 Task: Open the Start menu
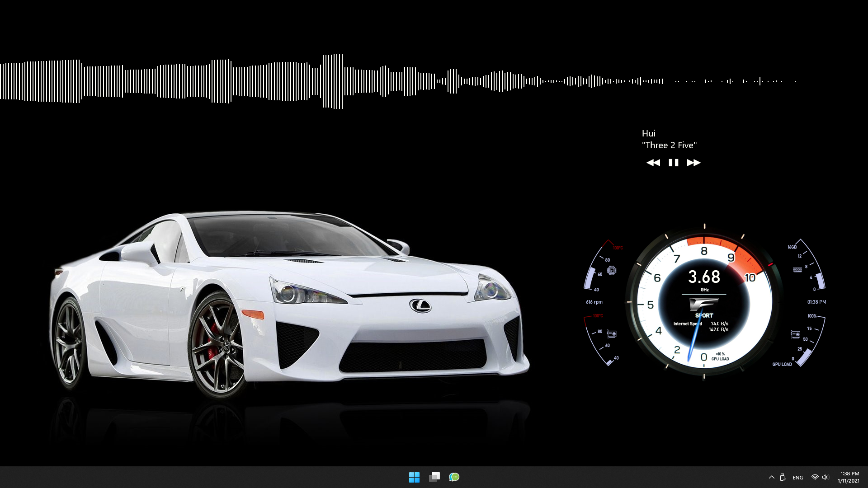415,477
